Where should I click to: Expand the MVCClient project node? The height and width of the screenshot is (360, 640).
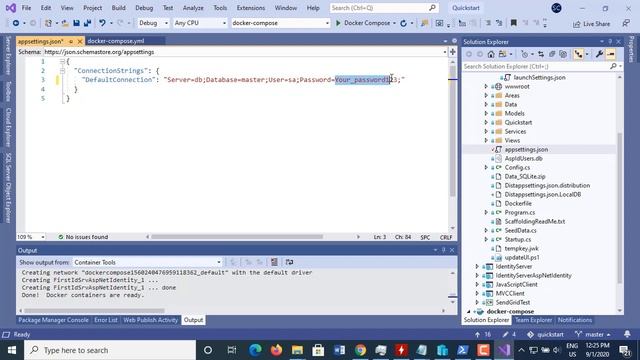coord(477,293)
